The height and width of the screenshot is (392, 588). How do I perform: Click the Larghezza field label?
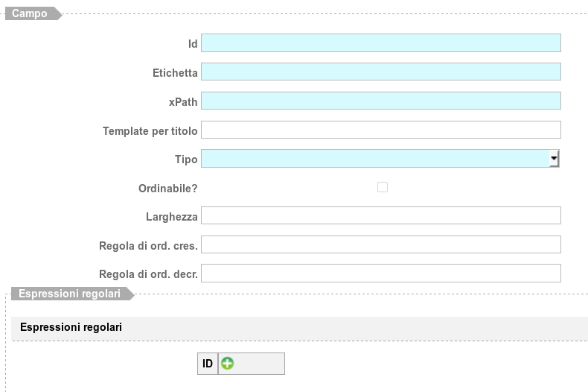click(171, 217)
